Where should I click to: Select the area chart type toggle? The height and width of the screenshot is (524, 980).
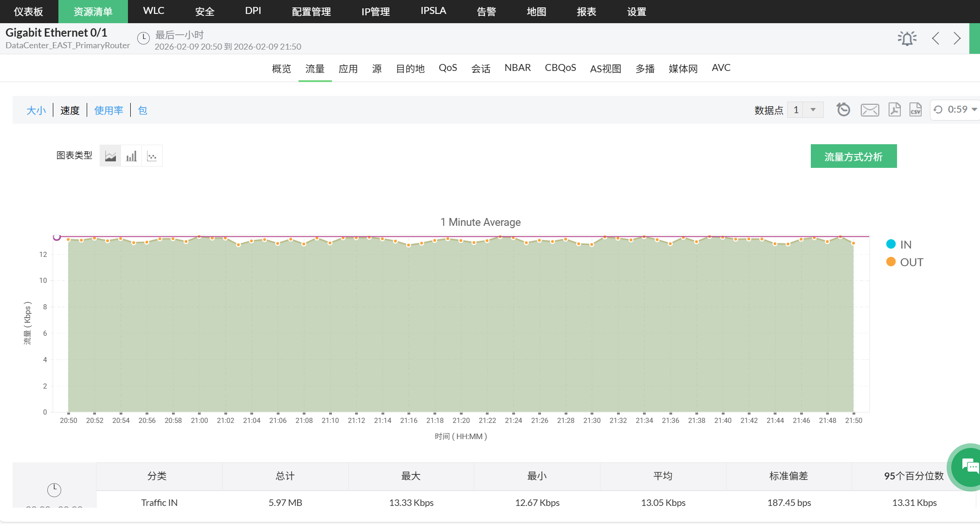(110, 155)
